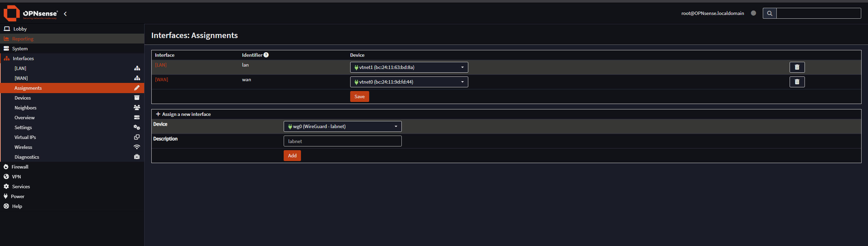Image resolution: width=868 pixels, height=246 pixels.
Task: Click the gray status indicator circle
Action: point(753,13)
